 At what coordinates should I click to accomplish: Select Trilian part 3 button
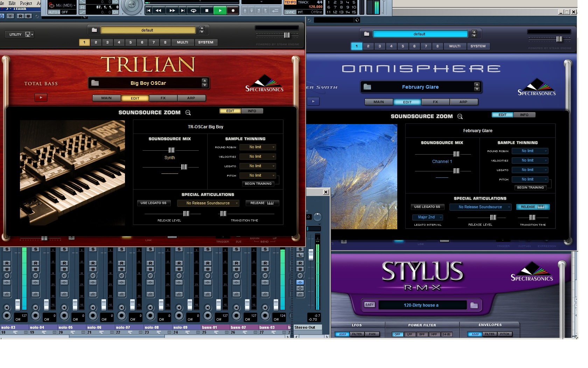pyautogui.click(x=107, y=42)
